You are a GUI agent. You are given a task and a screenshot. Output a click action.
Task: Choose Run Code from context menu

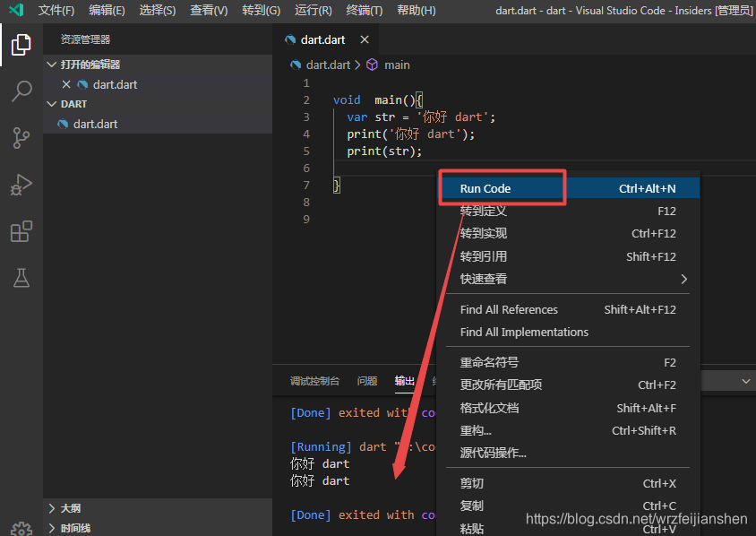pyautogui.click(x=568, y=188)
